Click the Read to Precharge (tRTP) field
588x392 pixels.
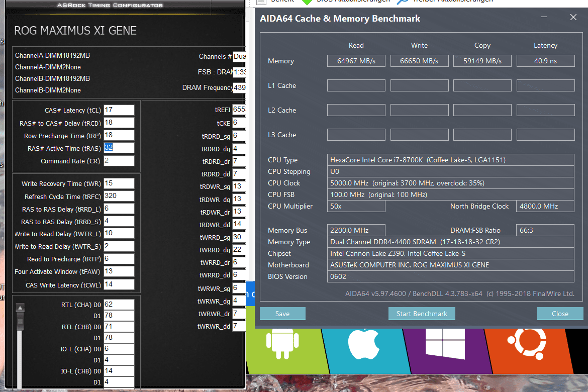[119, 259]
